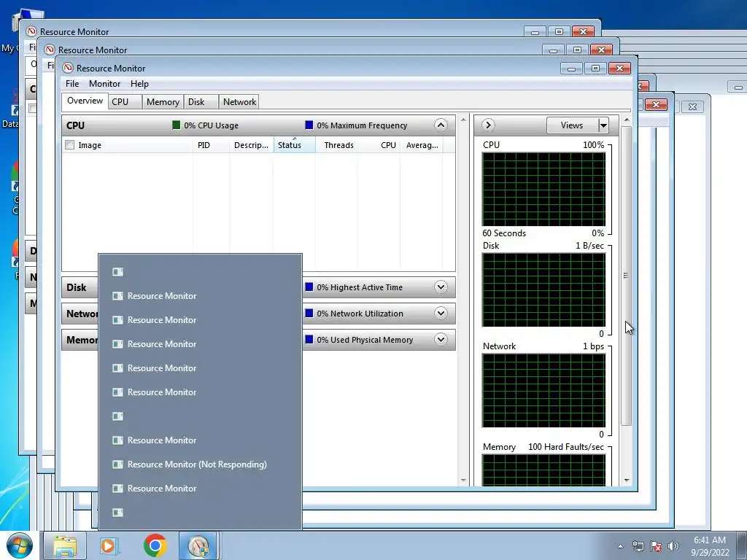Switch to the Overview tab
This screenshot has height=560, width=747.
pyautogui.click(x=85, y=101)
